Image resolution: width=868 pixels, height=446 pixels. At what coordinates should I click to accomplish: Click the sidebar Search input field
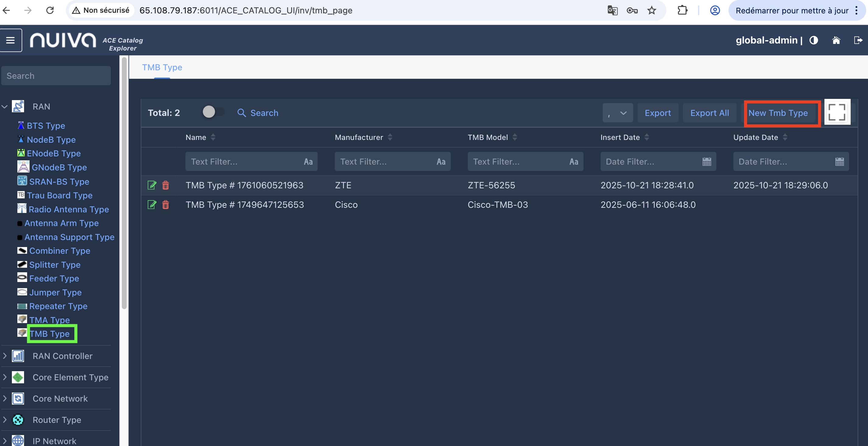(56, 76)
